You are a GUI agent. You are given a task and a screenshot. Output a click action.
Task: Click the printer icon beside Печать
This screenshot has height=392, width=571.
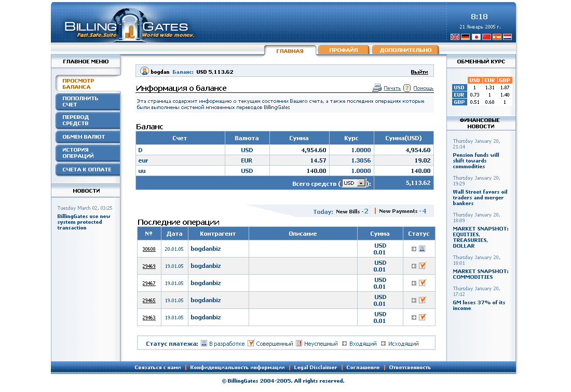(x=377, y=88)
